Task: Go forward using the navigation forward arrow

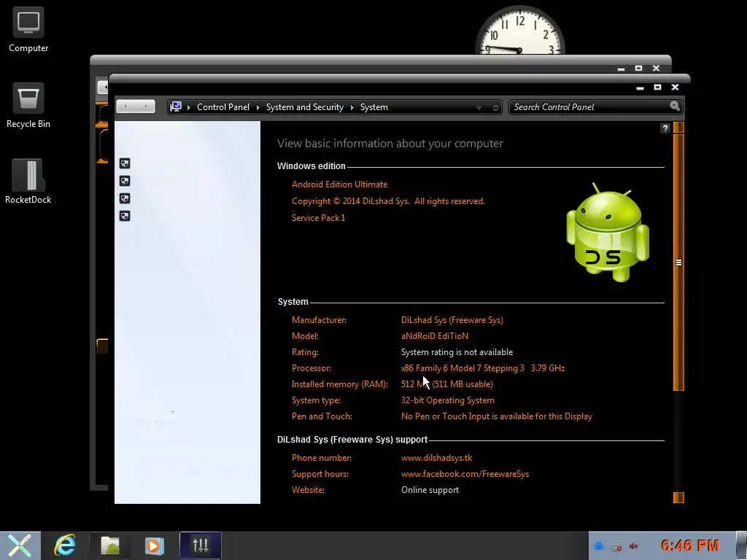Action: point(145,106)
